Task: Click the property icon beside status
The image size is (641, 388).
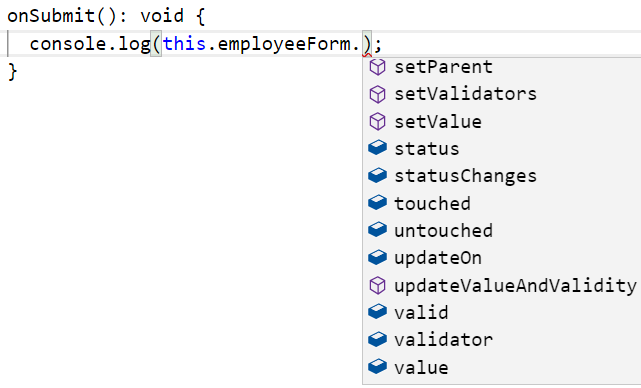Action: coord(377,148)
